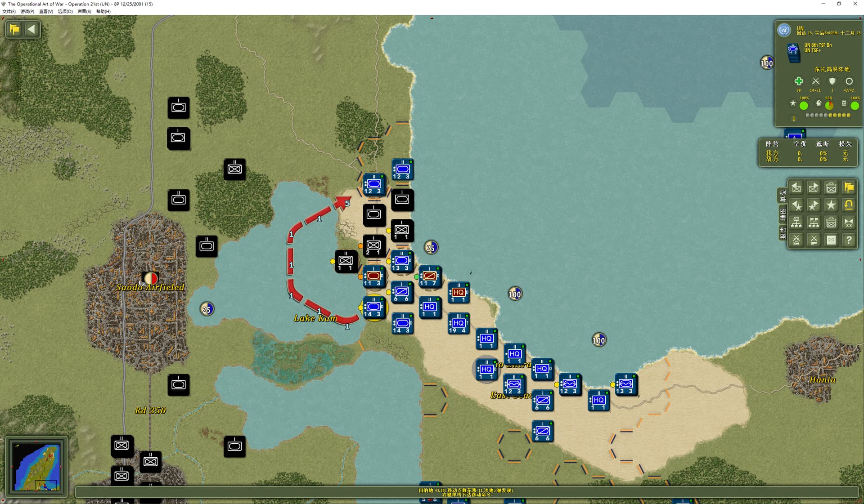Viewport: 864px width, 504px height.
Task: Click the UN emblem in unit panel
Action: (x=784, y=30)
